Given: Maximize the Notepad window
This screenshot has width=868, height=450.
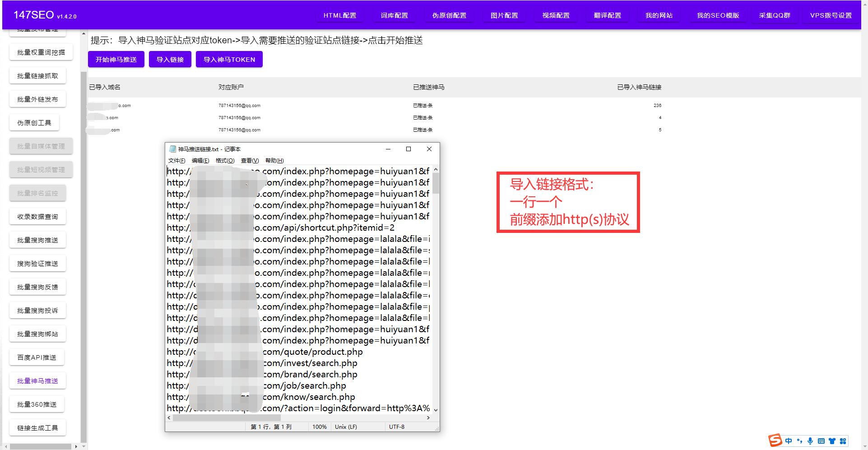Looking at the screenshot, I should pyautogui.click(x=408, y=149).
